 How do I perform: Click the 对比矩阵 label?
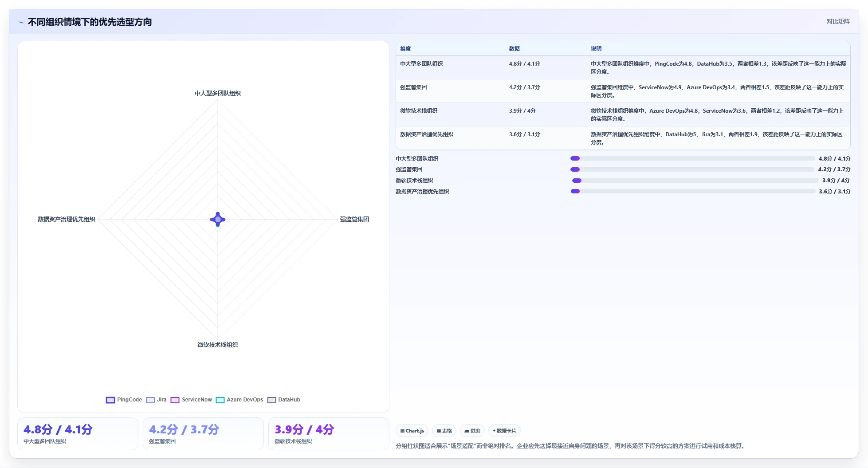(838, 21)
